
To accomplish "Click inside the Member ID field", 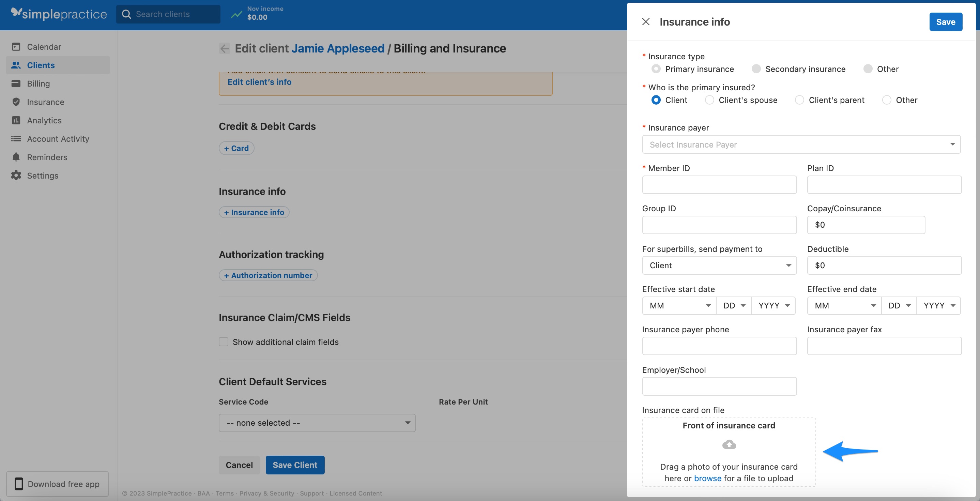I will click(719, 184).
